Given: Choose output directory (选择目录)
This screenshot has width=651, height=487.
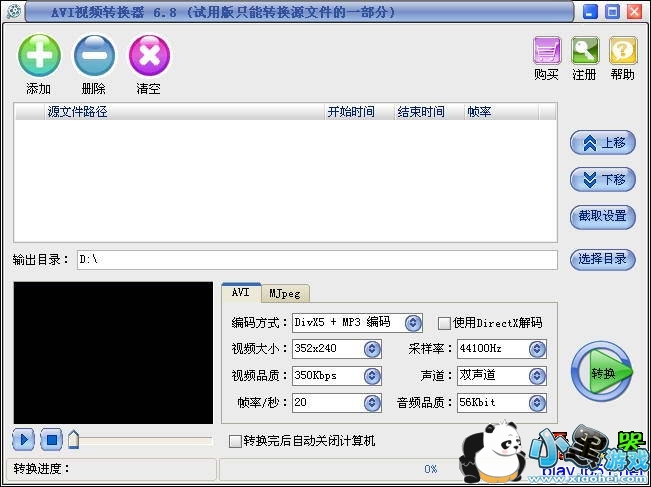Looking at the screenshot, I should (x=602, y=259).
